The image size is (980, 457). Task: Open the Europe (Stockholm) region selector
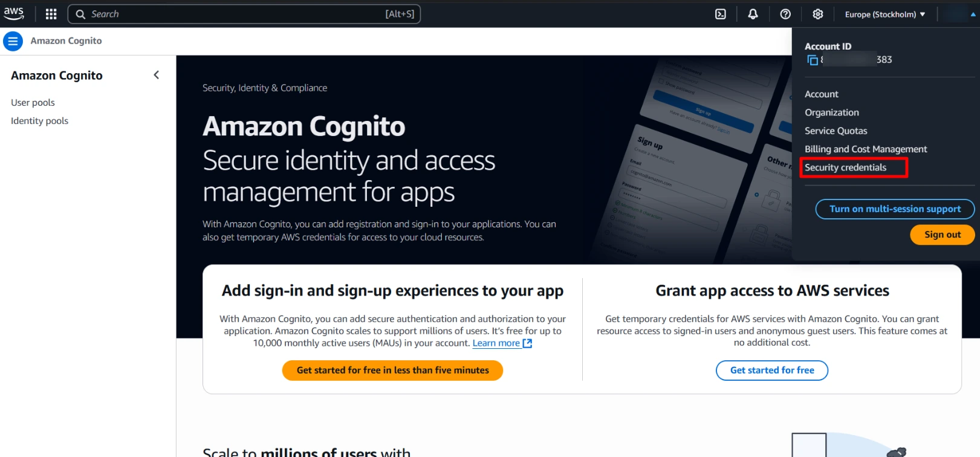pos(885,15)
